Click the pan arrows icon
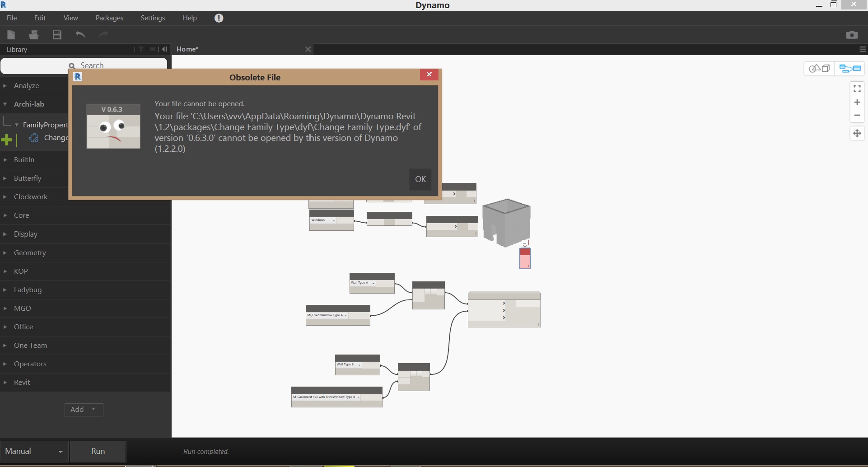 pos(857,133)
